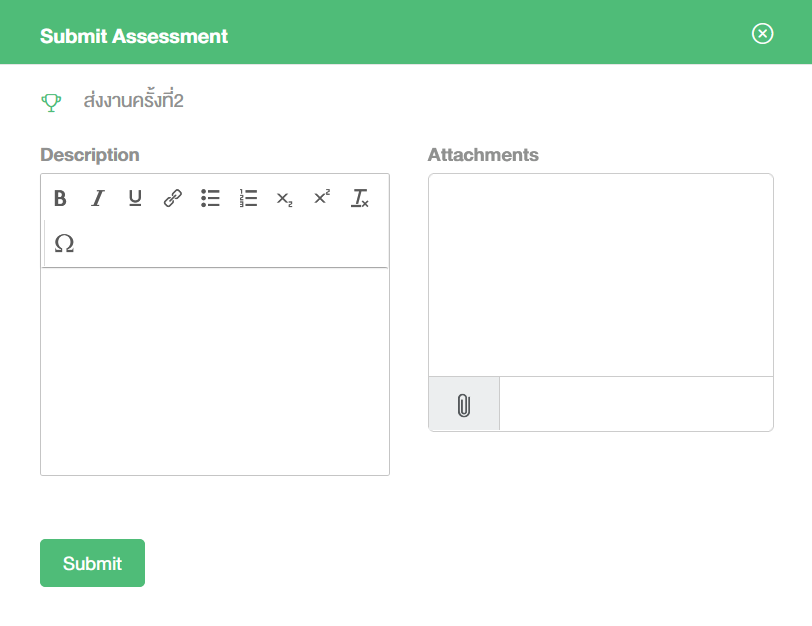Apply subscript formatting
The height and width of the screenshot is (626, 812).
click(285, 199)
